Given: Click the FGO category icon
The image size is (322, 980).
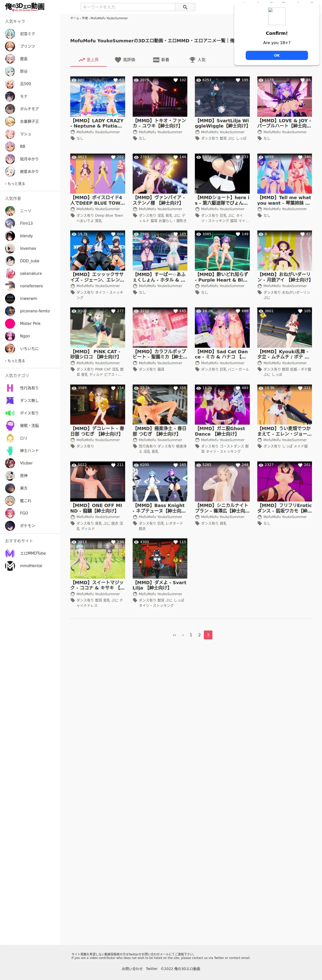Looking at the screenshot, I should click(x=10, y=513).
